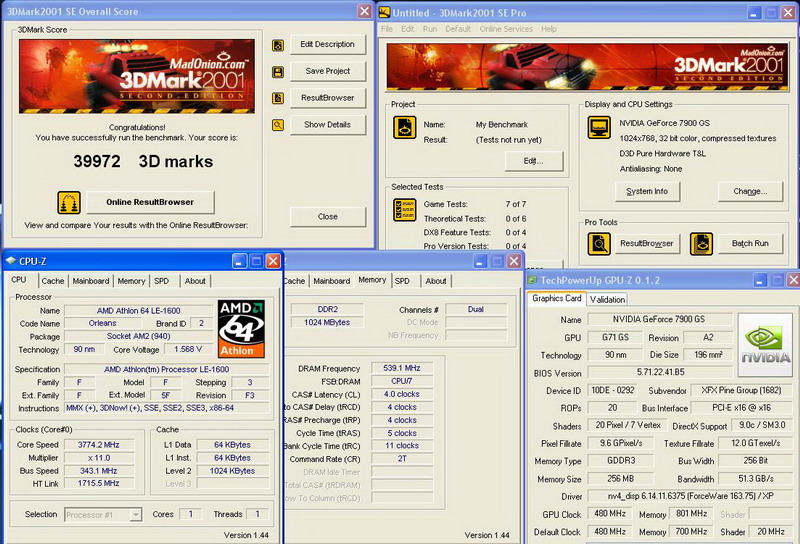Click the DRAM Frequency 539.1 MHz field
The height and width of the screenshot is (544, 800).
pyautogui.click(x=402, y=368)
